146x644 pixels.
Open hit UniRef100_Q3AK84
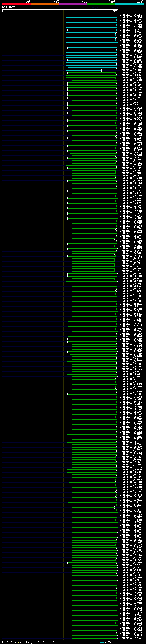(131, 281)
